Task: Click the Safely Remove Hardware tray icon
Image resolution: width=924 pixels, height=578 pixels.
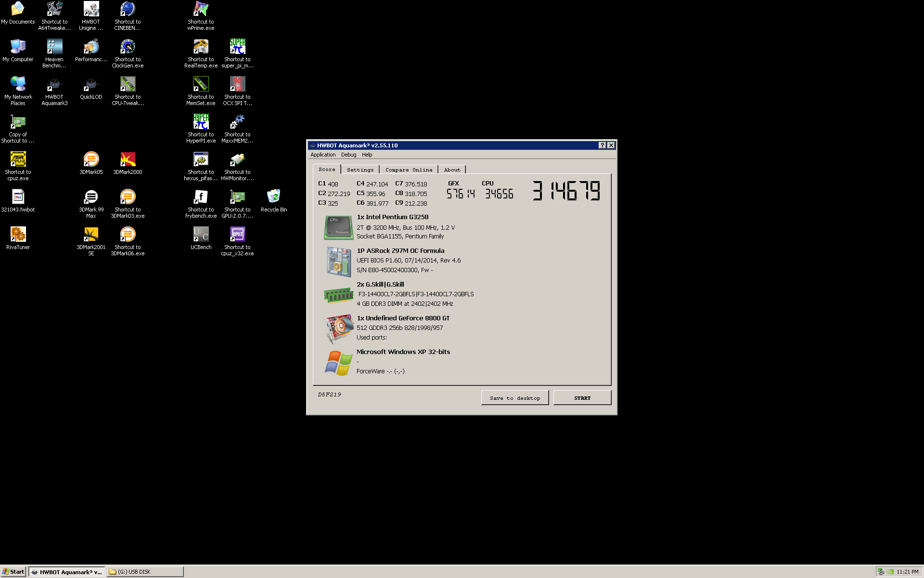Action: pyautogui.click(x=881, y=572)
